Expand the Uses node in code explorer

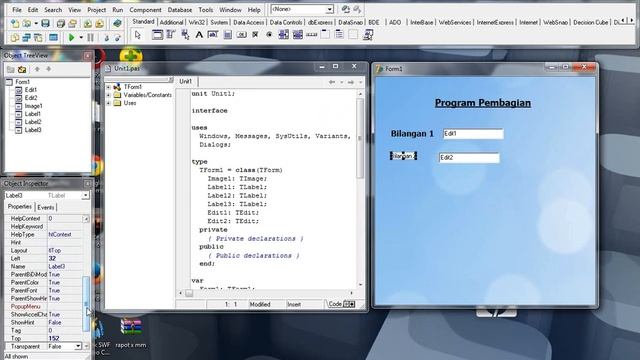point(109,103)
